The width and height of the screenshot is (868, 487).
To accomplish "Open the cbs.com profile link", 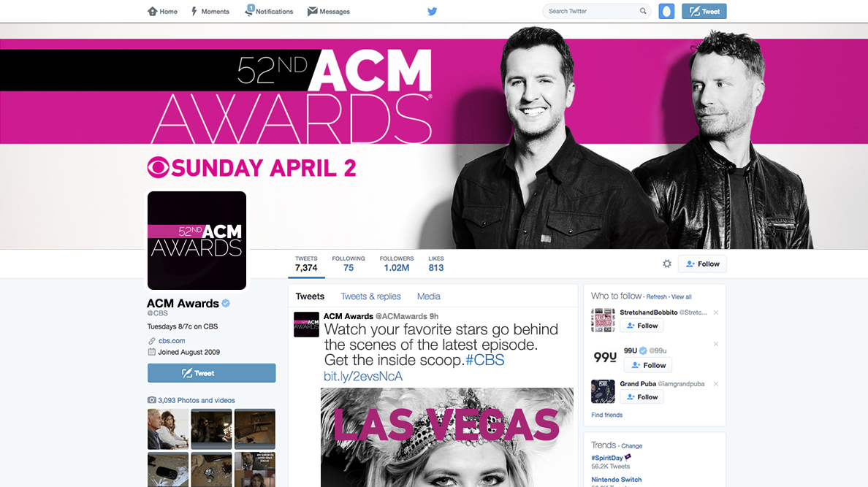I will [172, 341].
